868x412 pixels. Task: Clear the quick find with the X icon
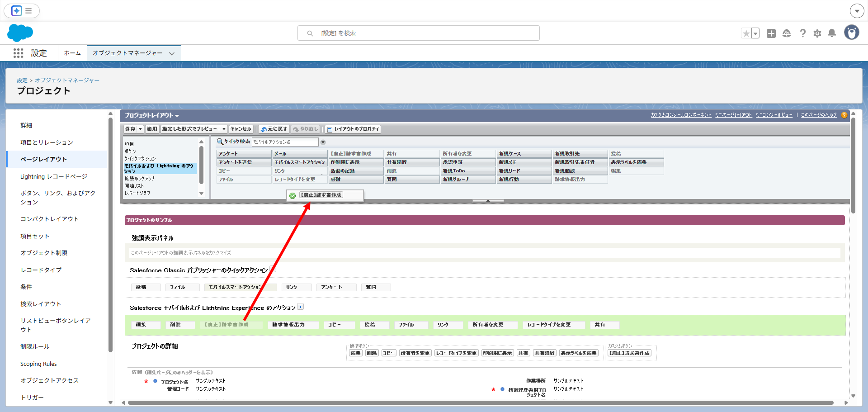pyautogui.click(x=323, y=142)
